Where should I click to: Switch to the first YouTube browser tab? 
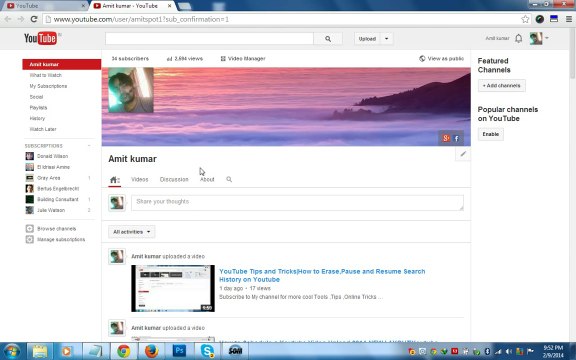pyautogui.click(x=44, y=6)
